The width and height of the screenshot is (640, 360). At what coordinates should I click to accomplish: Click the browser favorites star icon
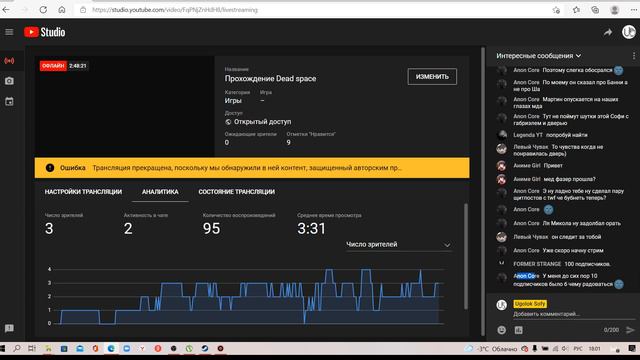[x=576, y=10]
